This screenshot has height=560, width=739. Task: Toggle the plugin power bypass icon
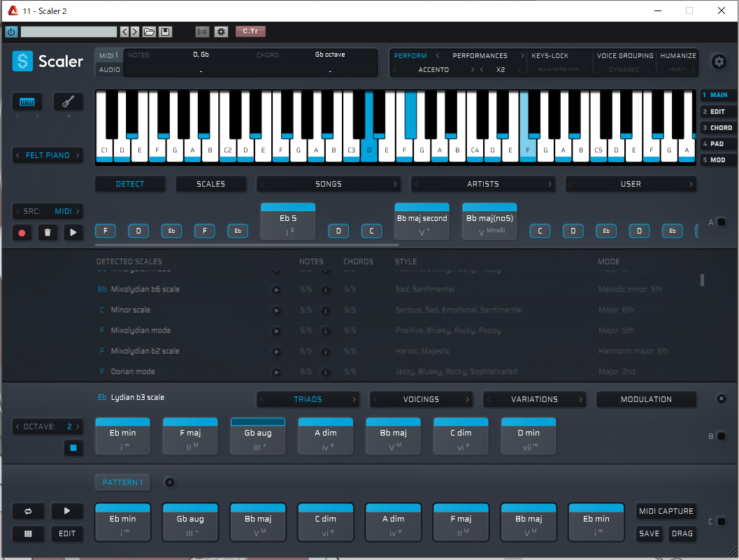[11, 31]
